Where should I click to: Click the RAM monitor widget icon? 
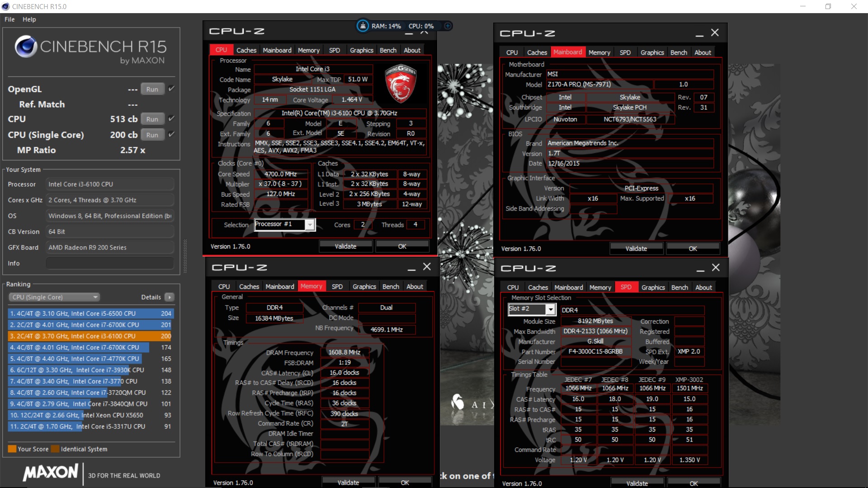[363, 26]
